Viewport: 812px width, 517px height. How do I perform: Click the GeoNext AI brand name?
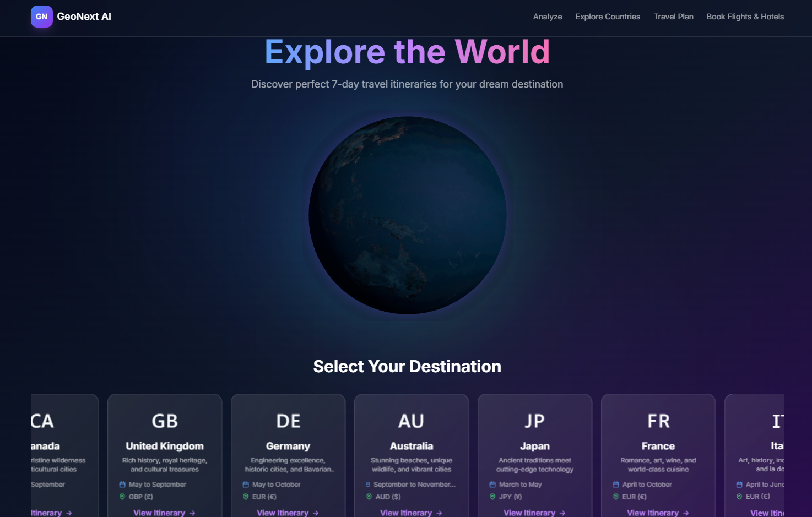point(84,17)
